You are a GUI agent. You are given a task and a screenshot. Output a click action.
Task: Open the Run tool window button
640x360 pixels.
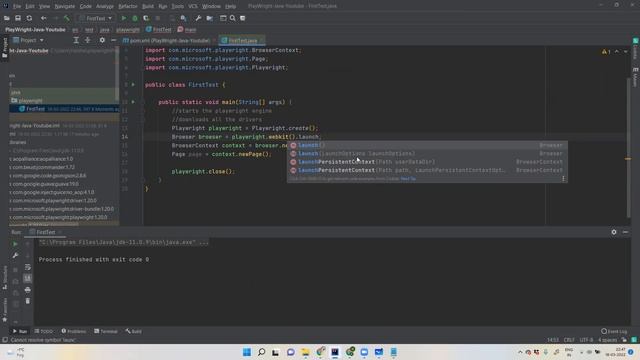[20, 331]
